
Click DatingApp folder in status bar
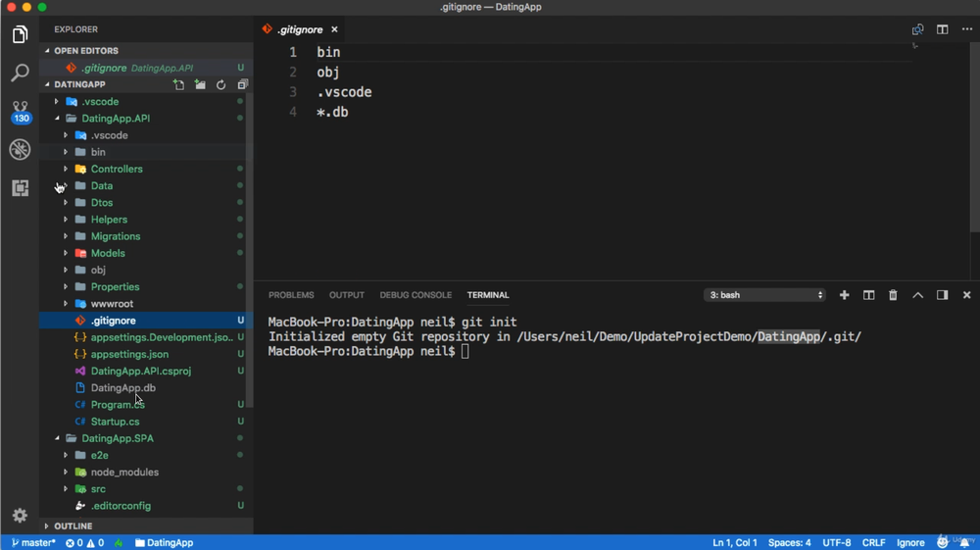tap(165, 542)
